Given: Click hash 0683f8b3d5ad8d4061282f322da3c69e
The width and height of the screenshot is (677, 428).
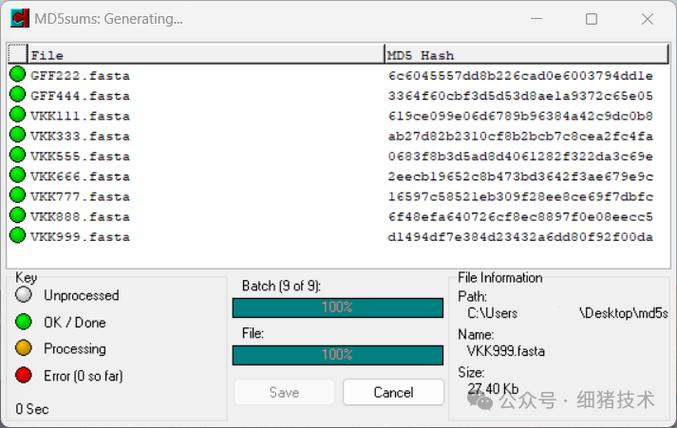Looking at the screenshot, I should (520, 156).
